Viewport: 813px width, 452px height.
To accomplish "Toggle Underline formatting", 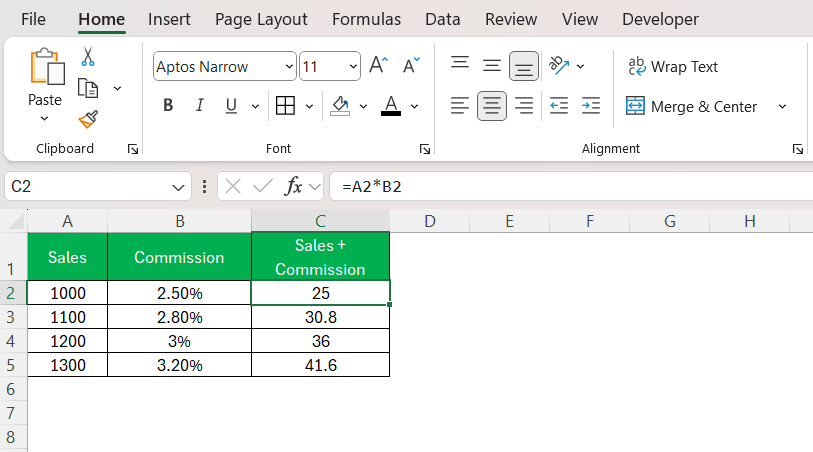I will 231,106.
